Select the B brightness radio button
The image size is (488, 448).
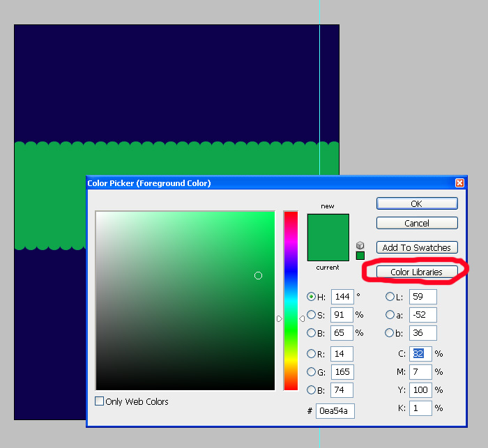coord(311,333)
